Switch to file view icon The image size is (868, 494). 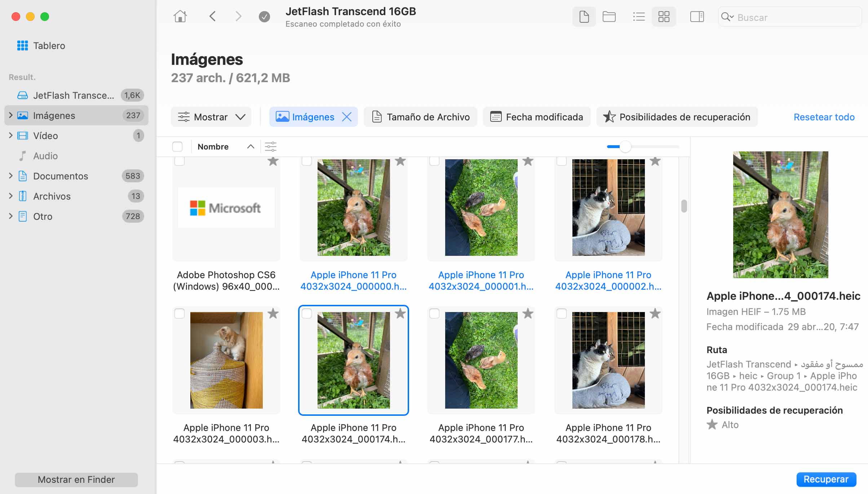(x=584, y=17)
